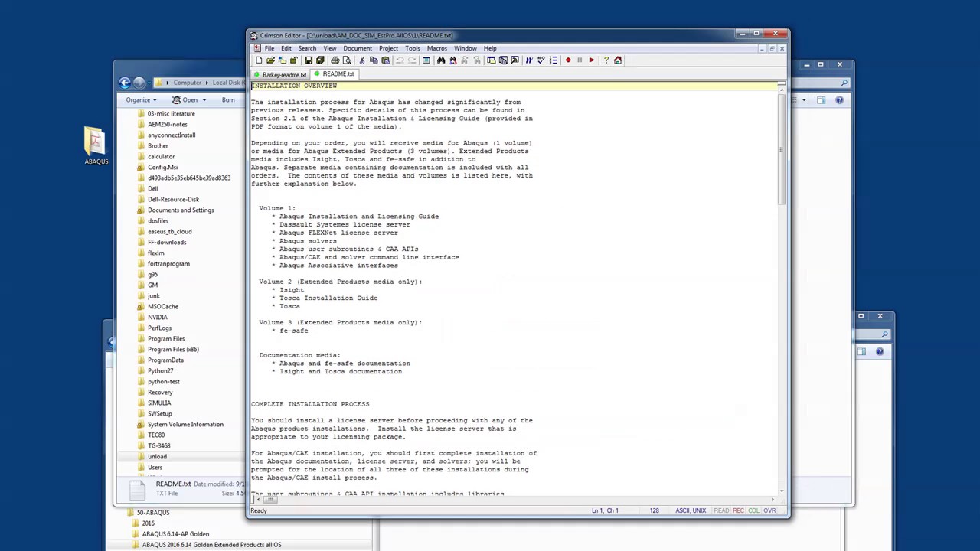The image size is (980, 551).
Task: Click the ASCII, UNIX encoding status field
Action: click(690, 510)
